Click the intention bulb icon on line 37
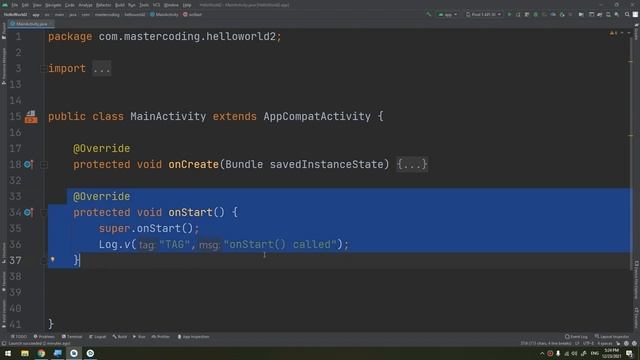This screenshot has width=640, height=360. pyautogui.click(x=53, y=259)
